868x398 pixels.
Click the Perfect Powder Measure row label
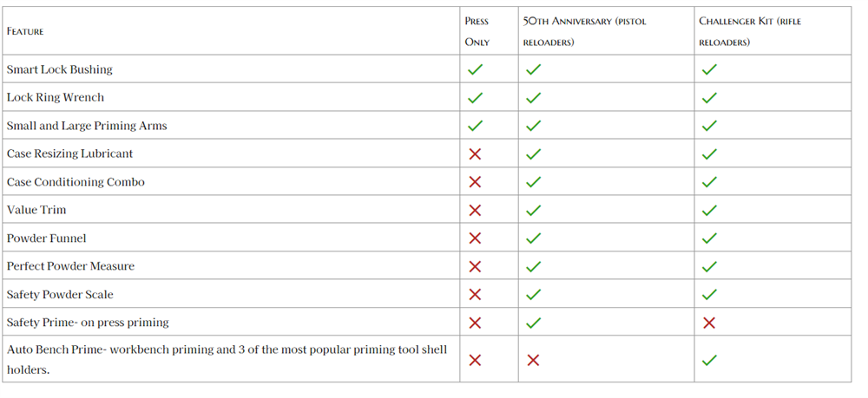70,266
